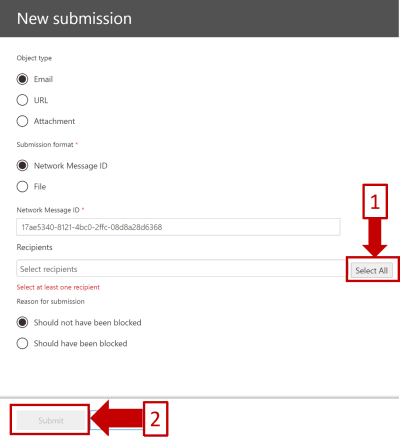Mark reason as Should not have been blocked
Viewport: 400px width, 446px height.
pos(22,322)
